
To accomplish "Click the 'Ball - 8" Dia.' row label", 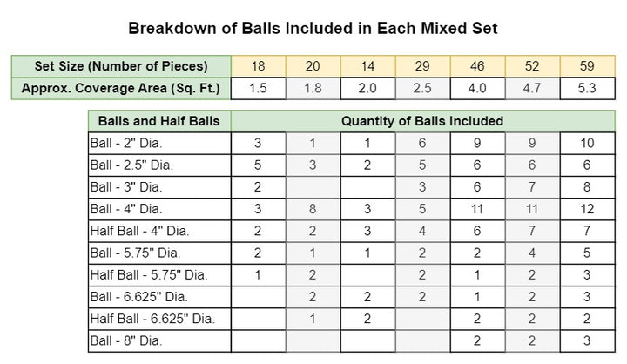I will coord(159,341).
